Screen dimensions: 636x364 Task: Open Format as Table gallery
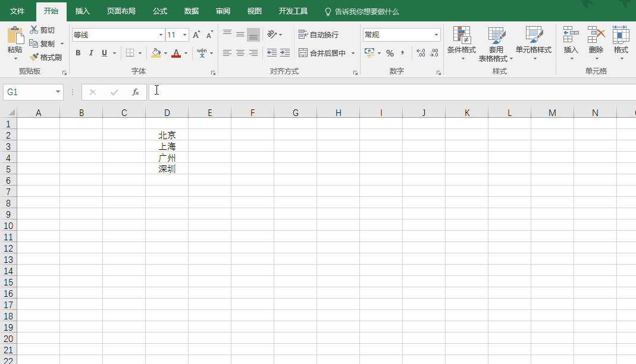tap(496, 44)
